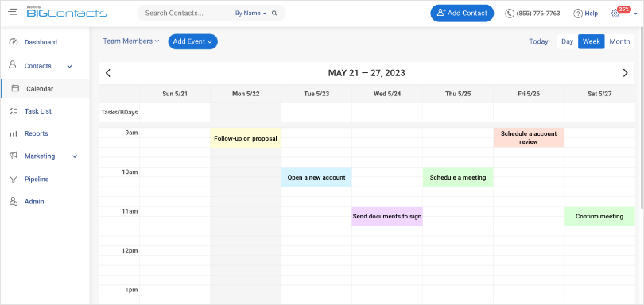Click the Tasks/BDays row label

tap(119, 112)
